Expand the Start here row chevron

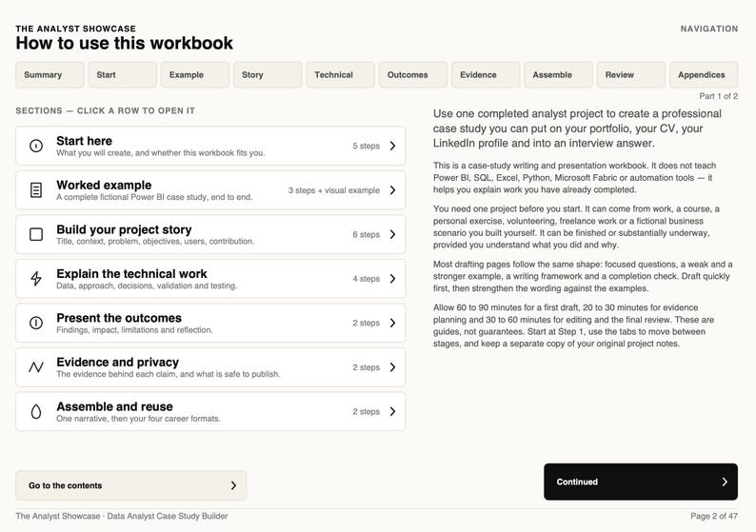point(392,146)
